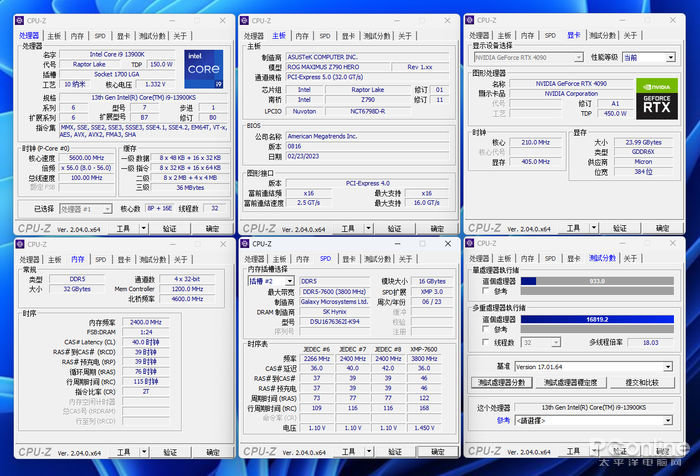The width and height of the screenshot is (700, 476).
Task: Click CAS# Latency value 40.0 时钟
Action: coord(146,342)
